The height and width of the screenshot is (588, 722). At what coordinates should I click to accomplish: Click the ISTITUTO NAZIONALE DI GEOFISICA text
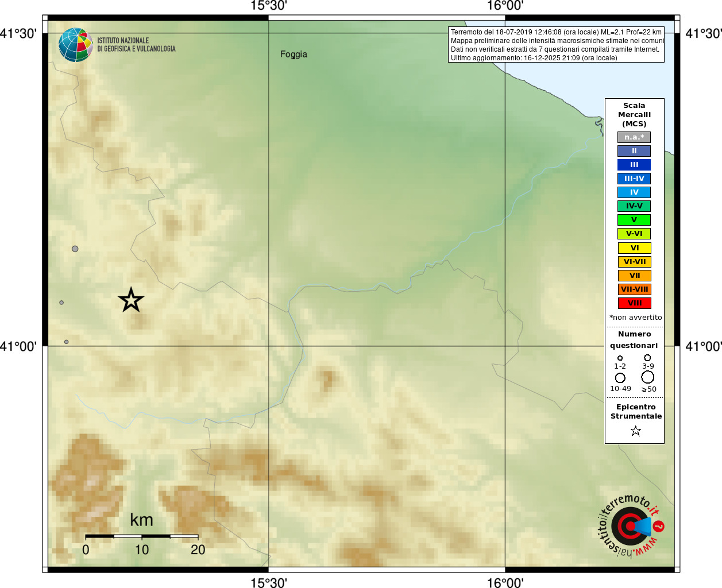(136, 45)
